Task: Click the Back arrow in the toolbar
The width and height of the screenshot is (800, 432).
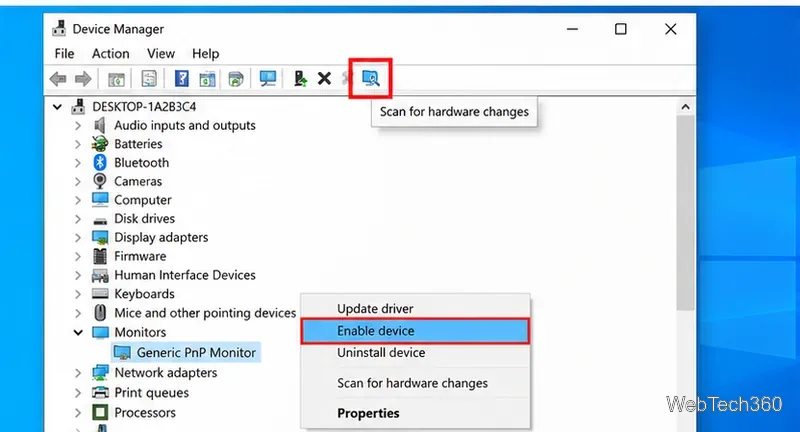Action: pos(58,79)
